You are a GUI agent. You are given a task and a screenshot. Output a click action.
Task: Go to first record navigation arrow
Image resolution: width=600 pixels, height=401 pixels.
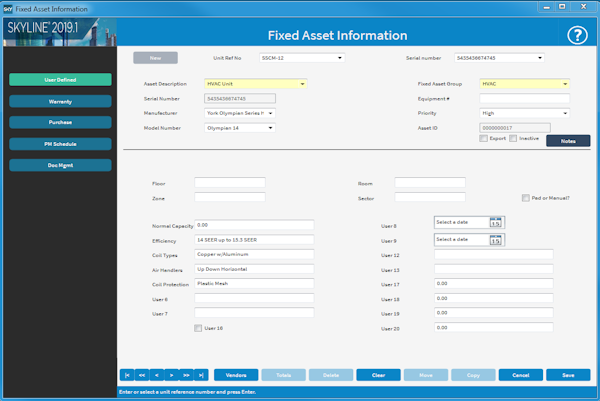click(127, 375)
